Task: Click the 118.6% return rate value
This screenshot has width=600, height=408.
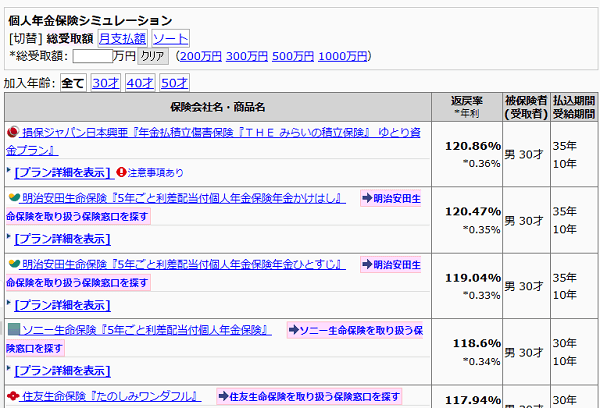Action: [477, 343]
